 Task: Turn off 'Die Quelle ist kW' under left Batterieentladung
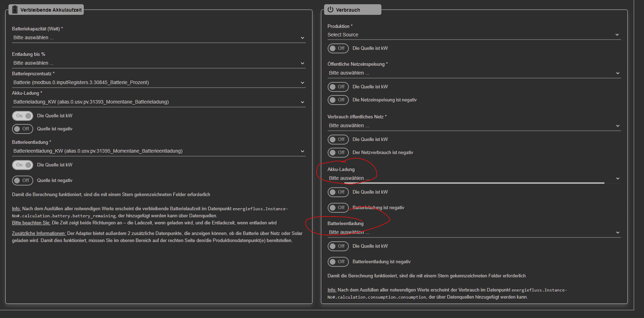pyautogui.click(x=23, y=165)
